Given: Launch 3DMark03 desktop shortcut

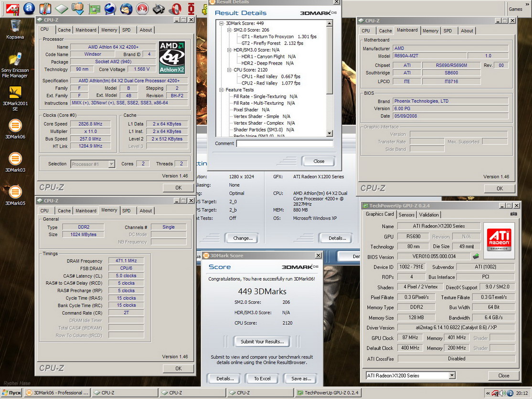Looking at the screenshot, I should click(x=15, y=162).
